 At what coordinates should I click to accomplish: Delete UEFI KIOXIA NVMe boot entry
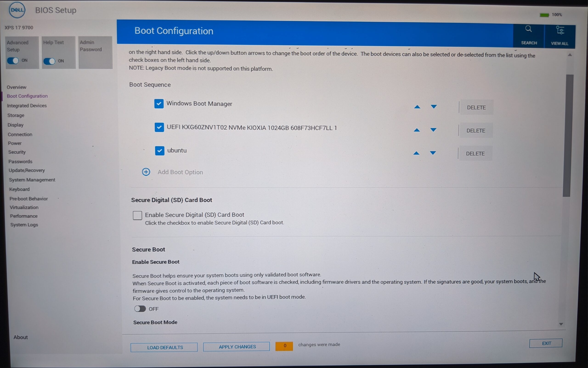click(476, 131)
